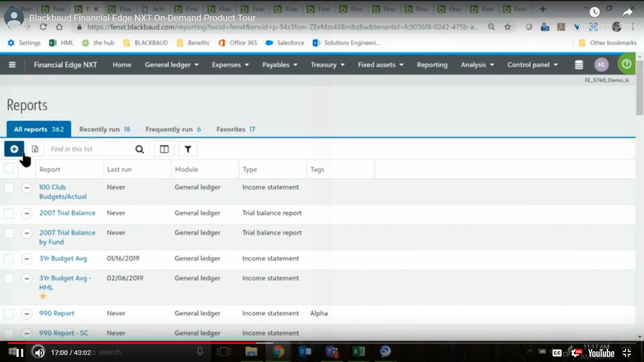Click the search magnifier in the list box
Screen dimensions: 644x362
[140, 149]
